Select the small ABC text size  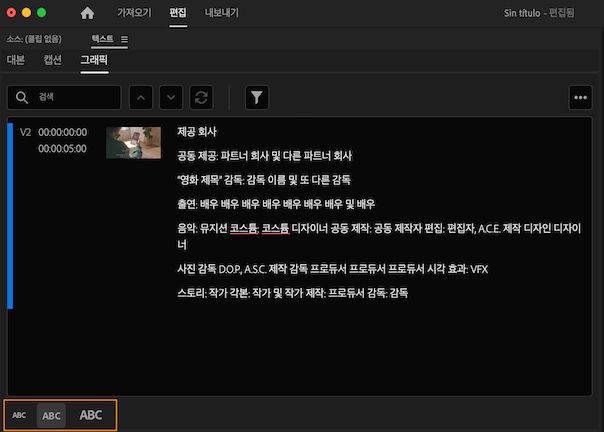coord(19,415)
